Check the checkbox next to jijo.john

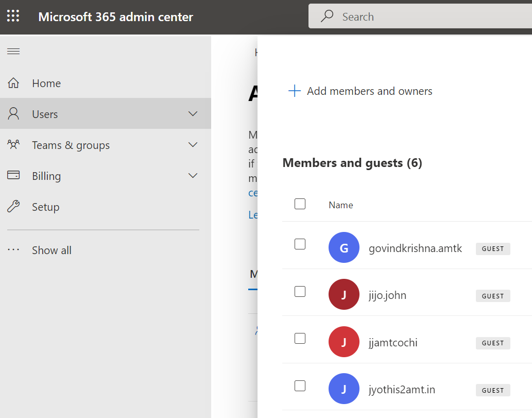300,291
